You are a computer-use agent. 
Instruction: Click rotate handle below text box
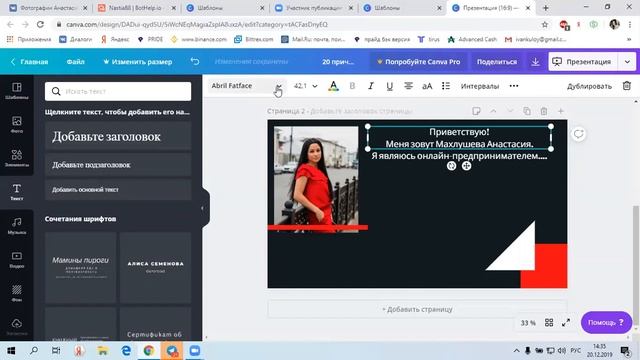pos(451,166)
